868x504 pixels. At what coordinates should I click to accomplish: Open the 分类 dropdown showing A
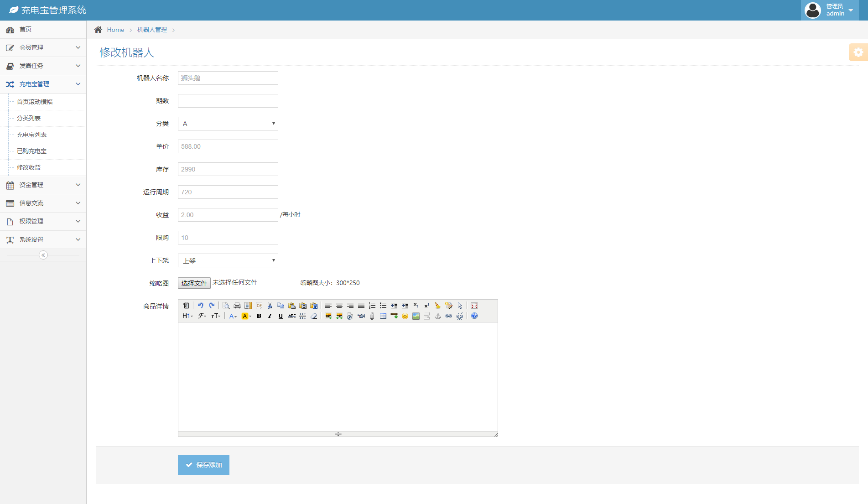228,124
